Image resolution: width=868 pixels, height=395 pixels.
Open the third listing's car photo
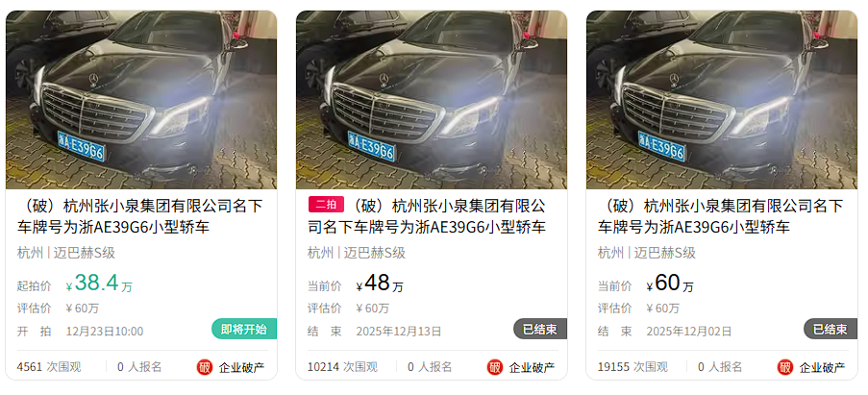722,100
